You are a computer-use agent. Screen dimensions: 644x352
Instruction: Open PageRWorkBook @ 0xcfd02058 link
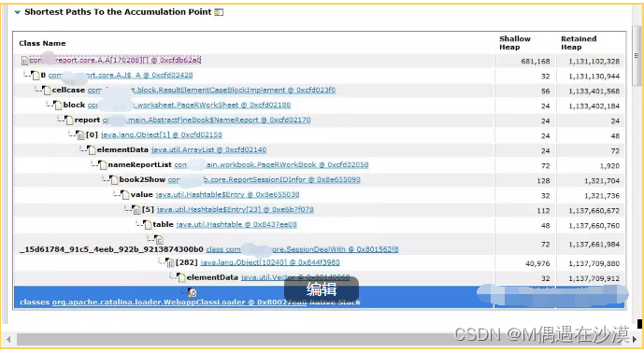pos(271,165)
